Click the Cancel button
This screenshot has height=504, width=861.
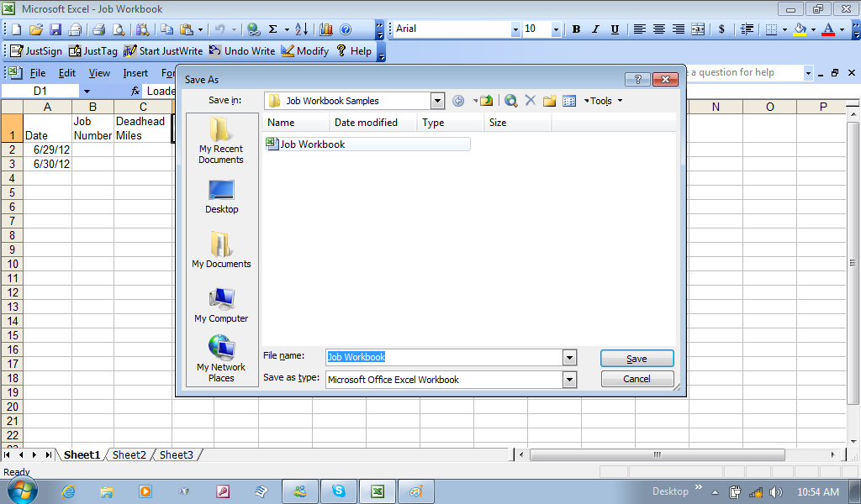click(x=637, y=379)
